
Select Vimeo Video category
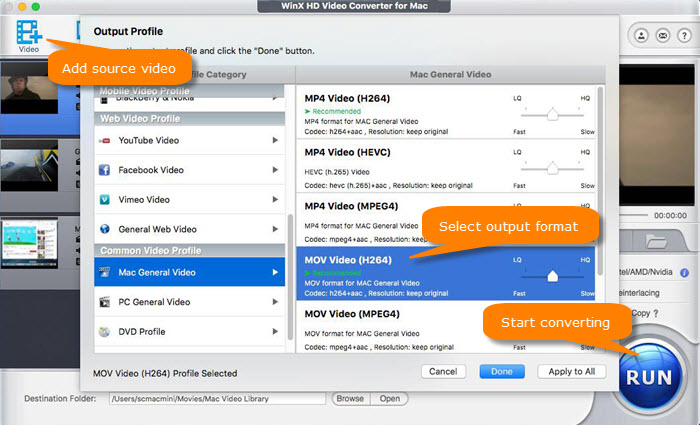click(189, 200)
